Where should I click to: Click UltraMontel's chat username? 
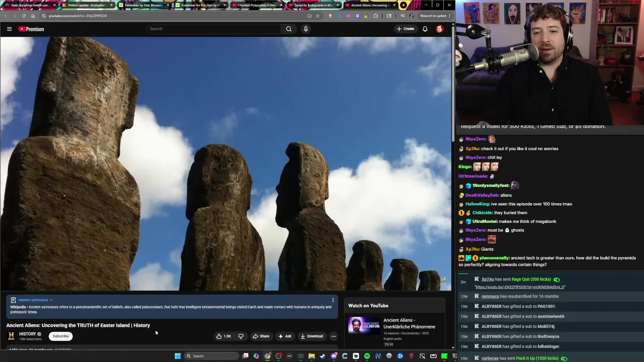coord(485,222)
